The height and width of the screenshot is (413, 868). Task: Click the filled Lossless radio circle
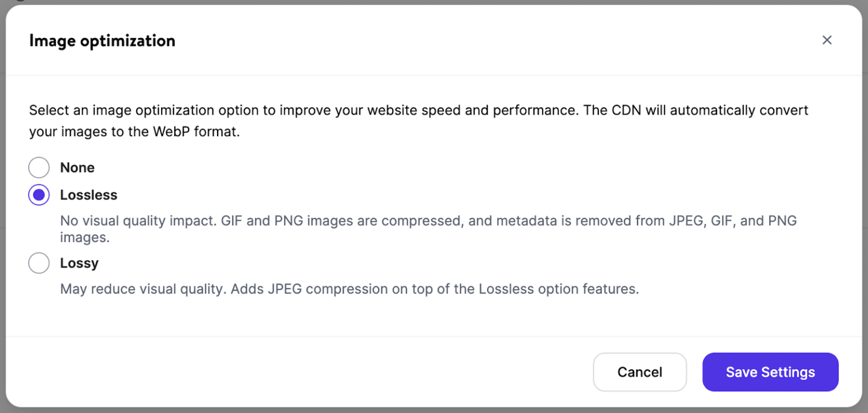point(38,194)
